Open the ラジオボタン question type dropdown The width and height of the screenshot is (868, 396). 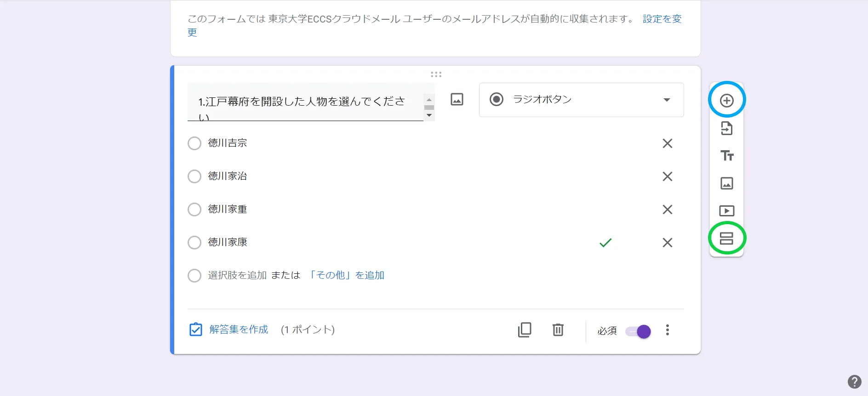coord(581,100)
